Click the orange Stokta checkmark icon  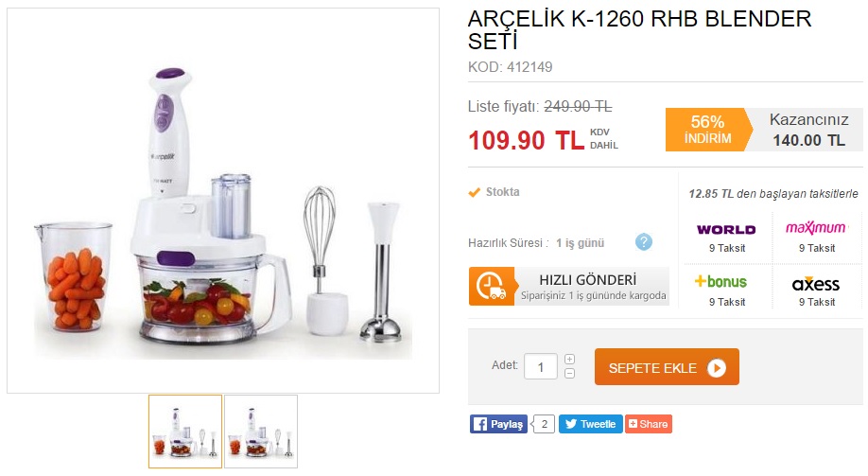(x=474, y=192)
